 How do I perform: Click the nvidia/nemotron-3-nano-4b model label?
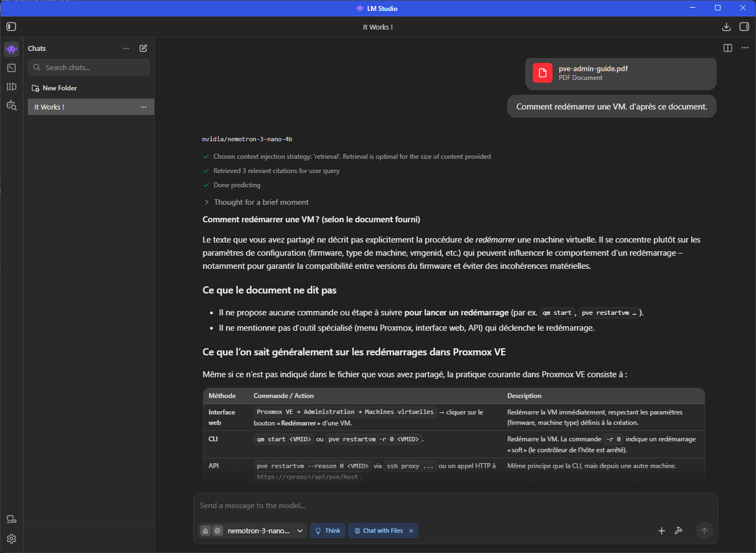tap(247, 139)
